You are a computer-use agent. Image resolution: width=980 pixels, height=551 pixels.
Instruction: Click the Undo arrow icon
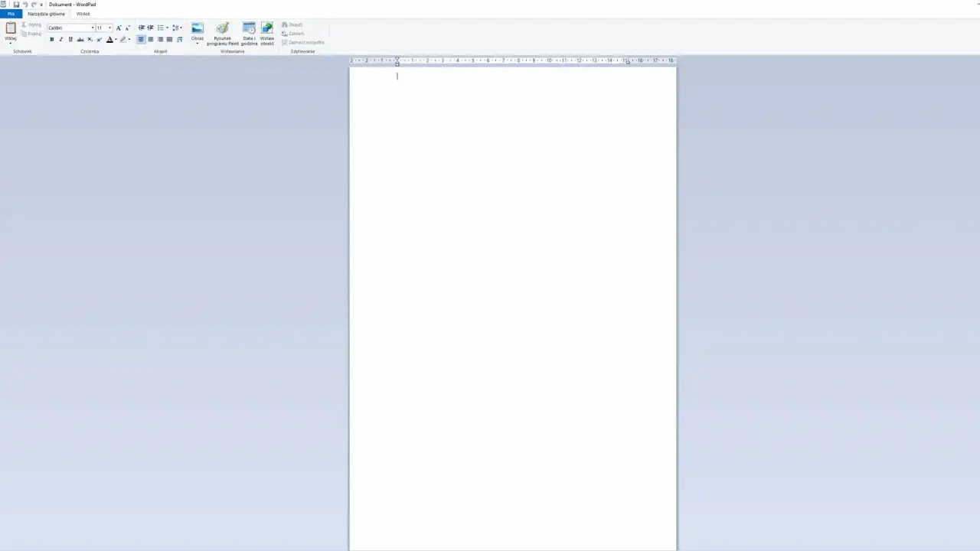[x=25, y=5]
